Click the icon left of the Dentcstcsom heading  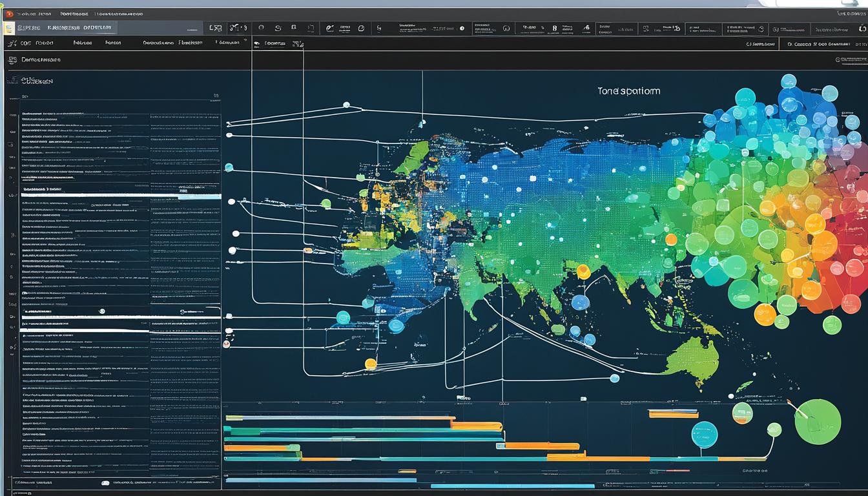tap(12, 59)
